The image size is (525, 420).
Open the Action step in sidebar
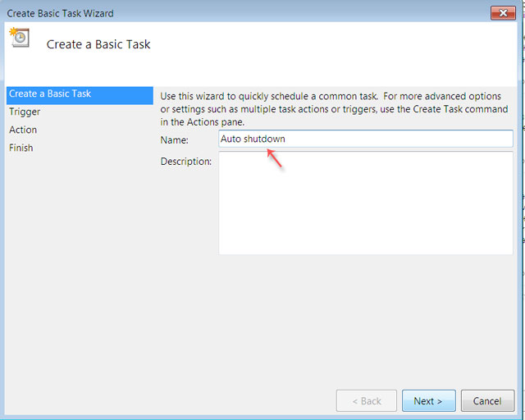[x=23, y=130]
